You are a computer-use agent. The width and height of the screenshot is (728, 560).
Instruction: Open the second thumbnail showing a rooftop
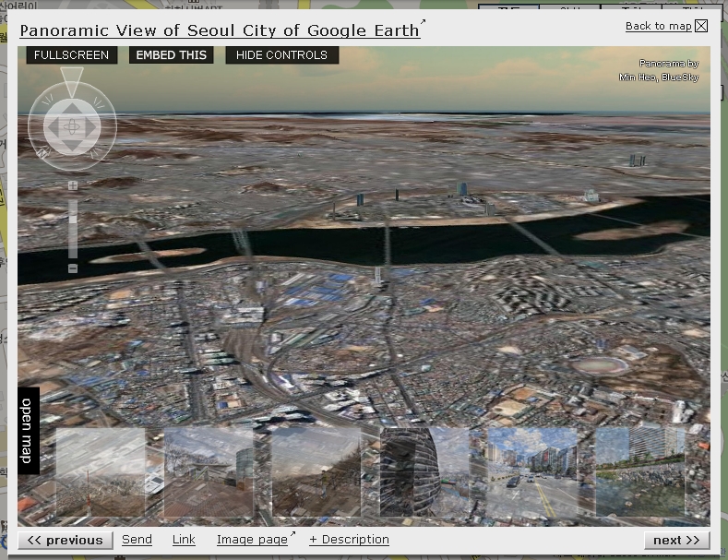[209, 471]
